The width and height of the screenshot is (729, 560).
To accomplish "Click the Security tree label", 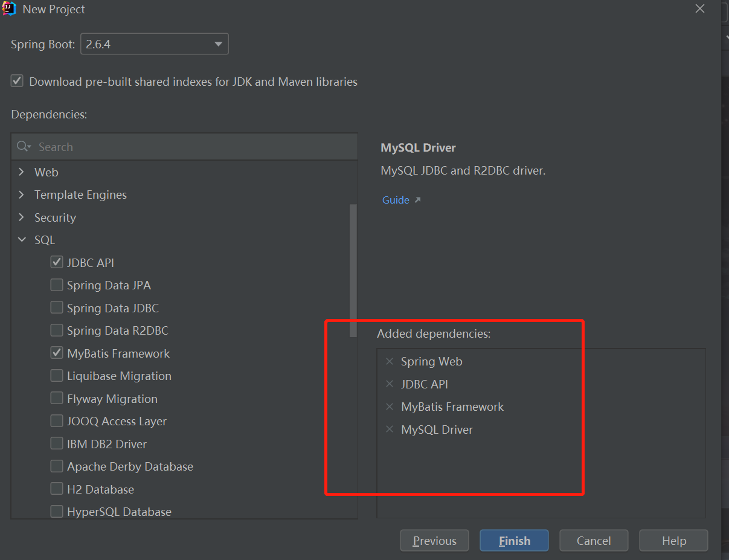I will tap(55, 217).
